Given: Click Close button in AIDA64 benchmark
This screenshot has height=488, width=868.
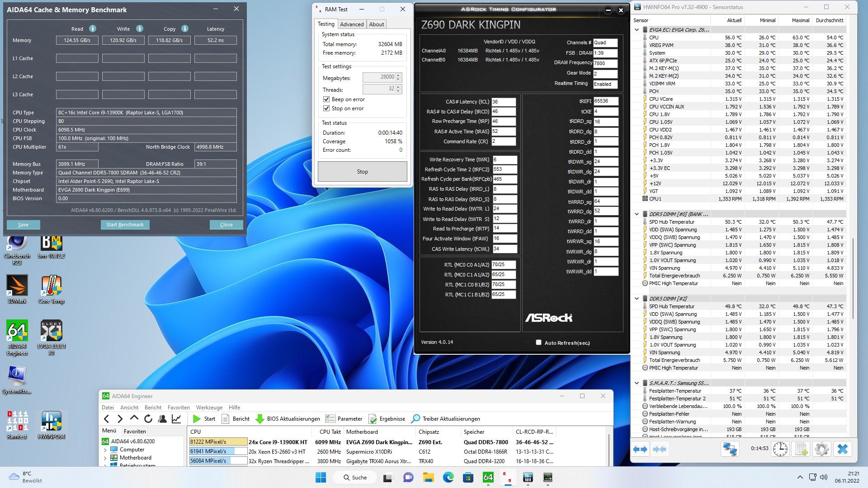Looking at the screenshot, I should coord(226,225).
